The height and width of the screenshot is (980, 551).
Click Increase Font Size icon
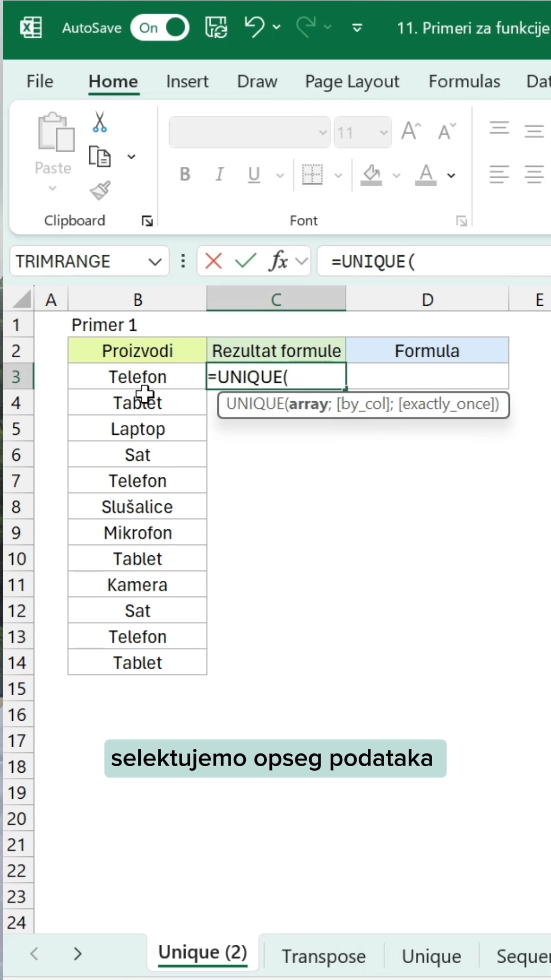(411, 132)
